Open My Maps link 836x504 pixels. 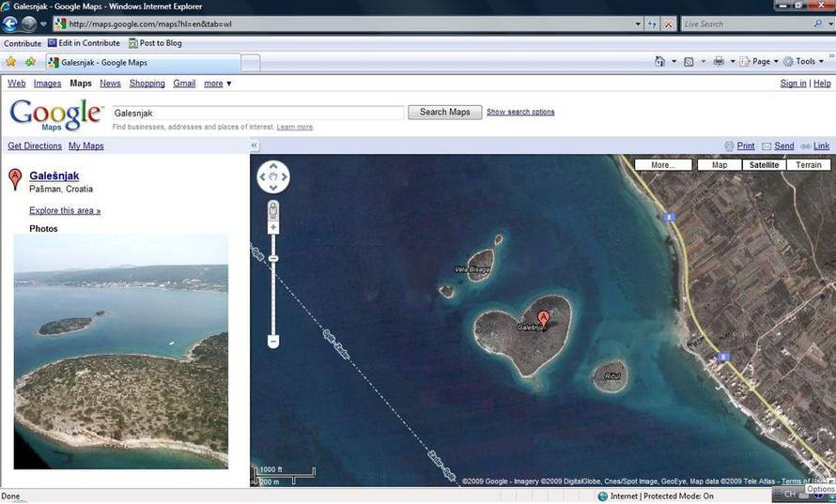(85, 145)
